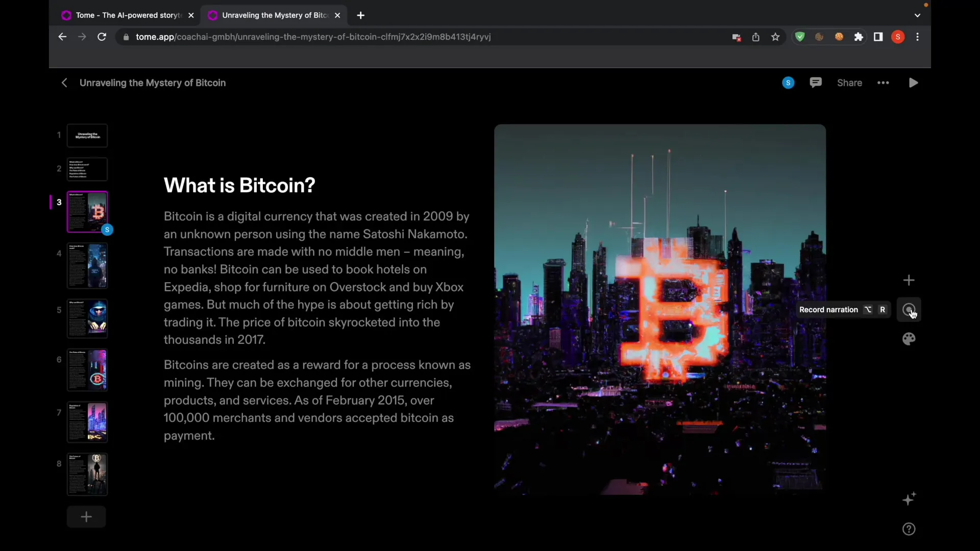Image resolution: width=980 pixels, height=551 pixels.
Task: Open the red S browser profile avatar
Action: click(x=898, y=37)
